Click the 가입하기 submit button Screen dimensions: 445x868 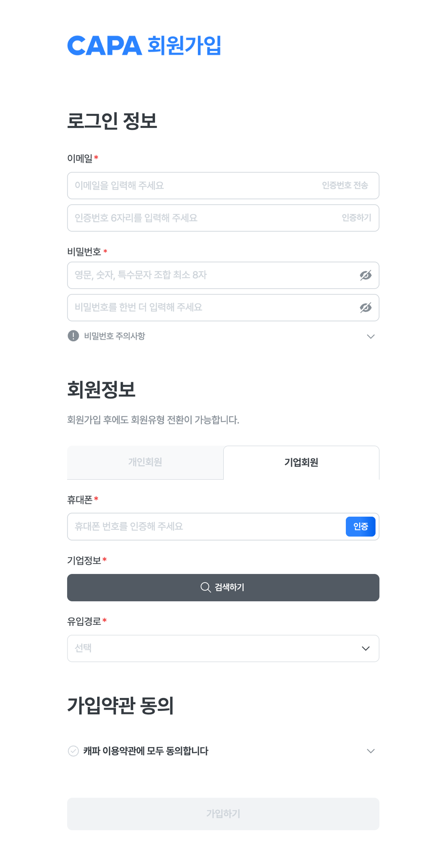click(223, 813)
